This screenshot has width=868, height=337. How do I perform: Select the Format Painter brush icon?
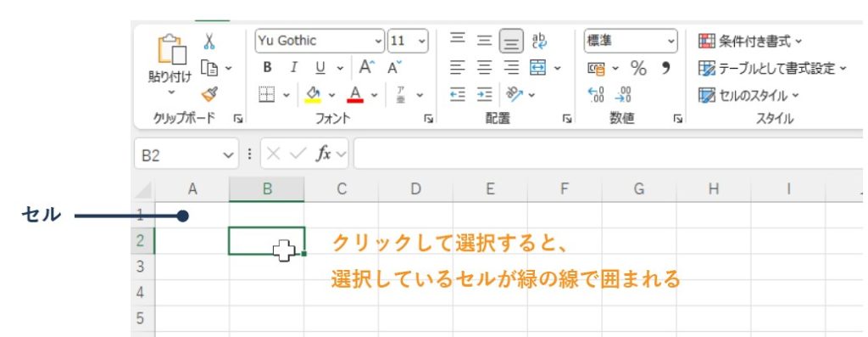click(209, 94)
